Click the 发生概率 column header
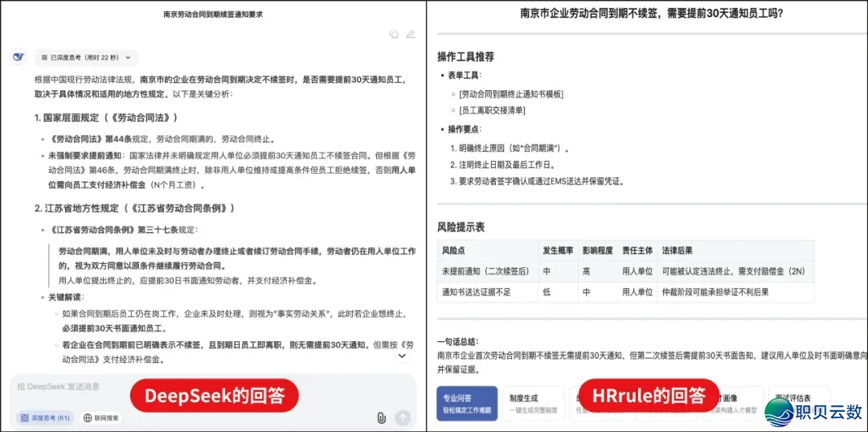This screenshot has width=868, height=432. coord(558,250)
